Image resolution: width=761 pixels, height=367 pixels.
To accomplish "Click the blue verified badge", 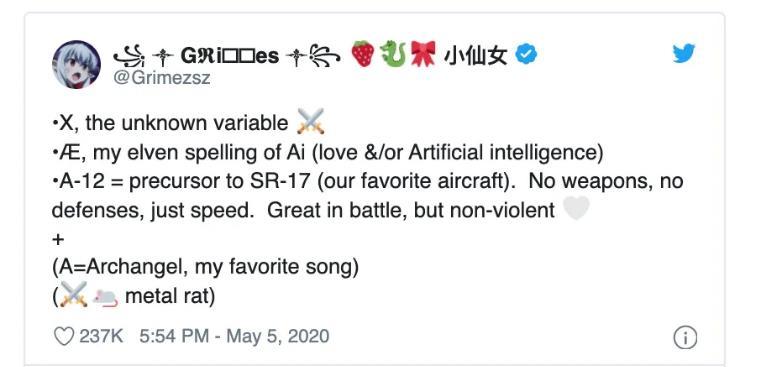I will 525,54.
